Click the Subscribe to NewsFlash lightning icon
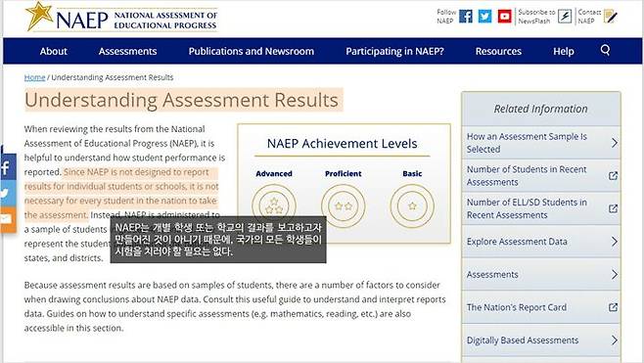This screenshot has width=644, height=363. (565, 17)
